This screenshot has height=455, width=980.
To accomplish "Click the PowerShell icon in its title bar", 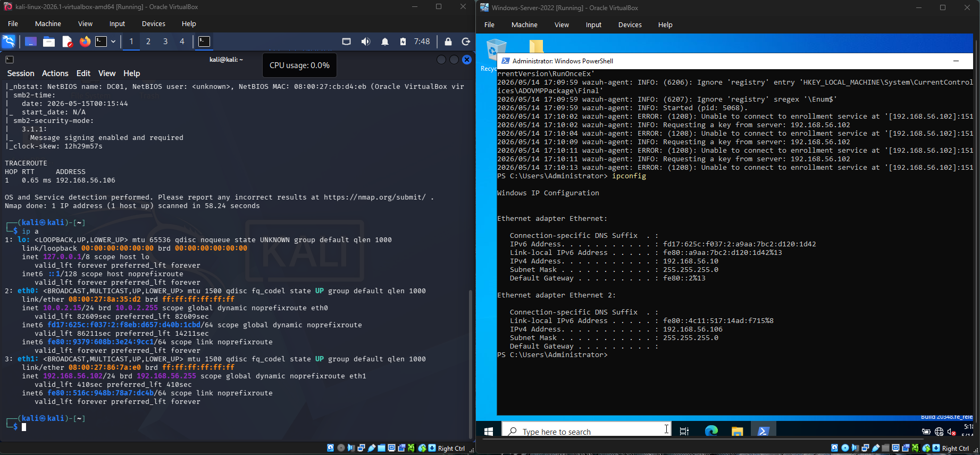I will [x=506, y=61].
